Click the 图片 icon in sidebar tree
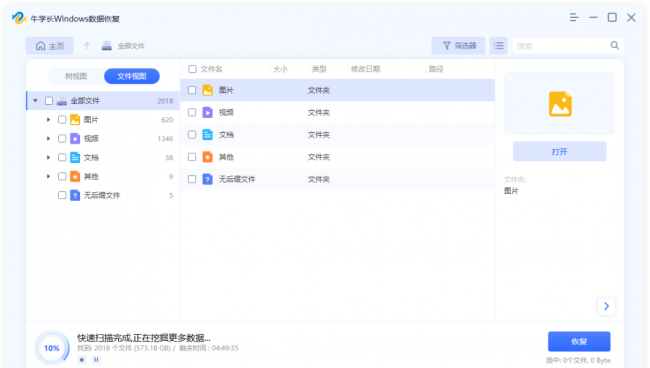This screenshot has width=650, height=368. pyautogui.click(x=75, y=120)
